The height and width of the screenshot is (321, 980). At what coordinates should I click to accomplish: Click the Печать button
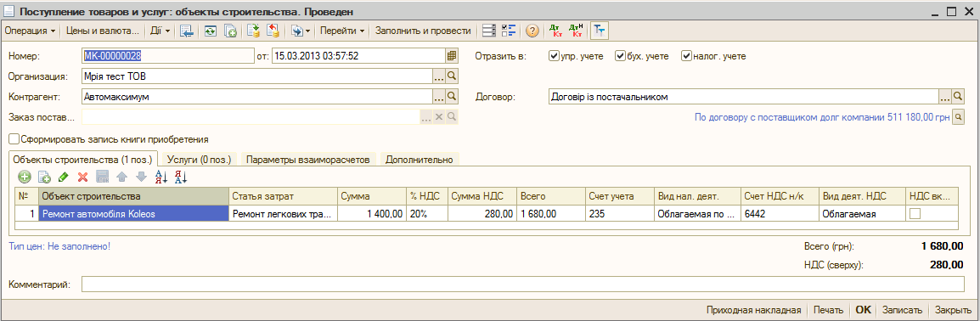point(829,309)
